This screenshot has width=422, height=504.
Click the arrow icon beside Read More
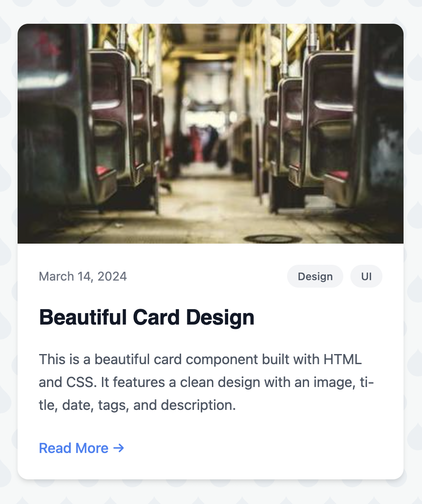[x=119, y=448]
